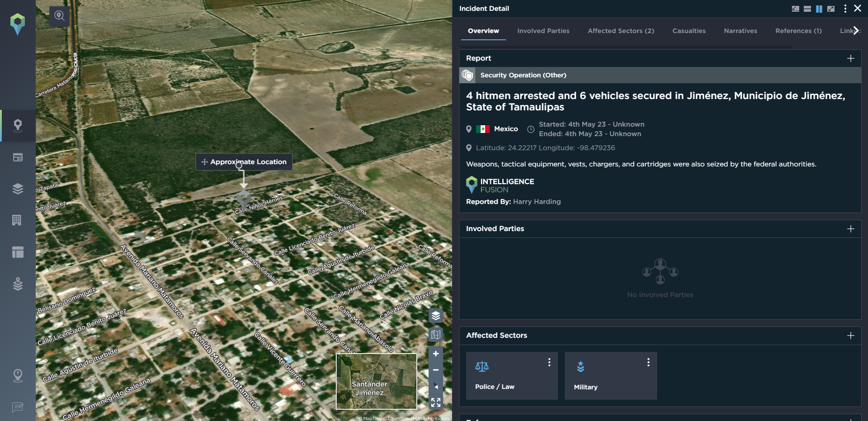Minimize the incident panel to the bottom dock
Viewport: 868px width, 421px height.
coord(796,9)
